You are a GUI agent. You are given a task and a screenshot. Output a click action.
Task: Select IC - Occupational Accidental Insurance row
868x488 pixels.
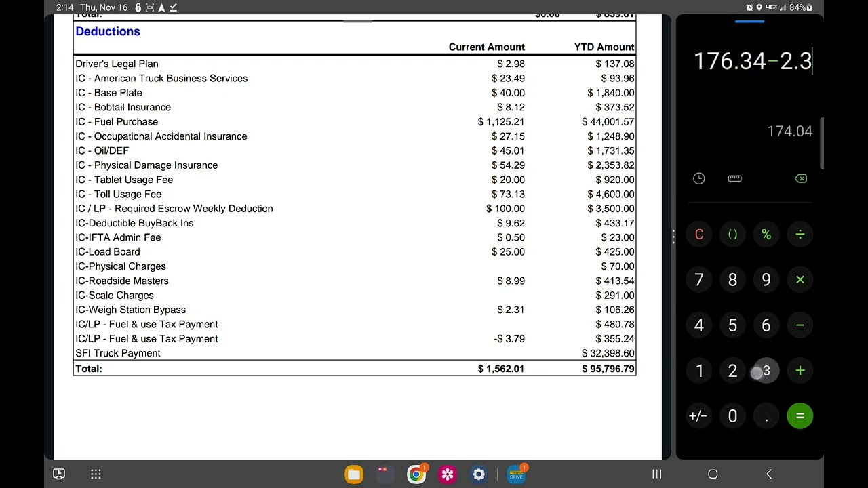[355, 136]
